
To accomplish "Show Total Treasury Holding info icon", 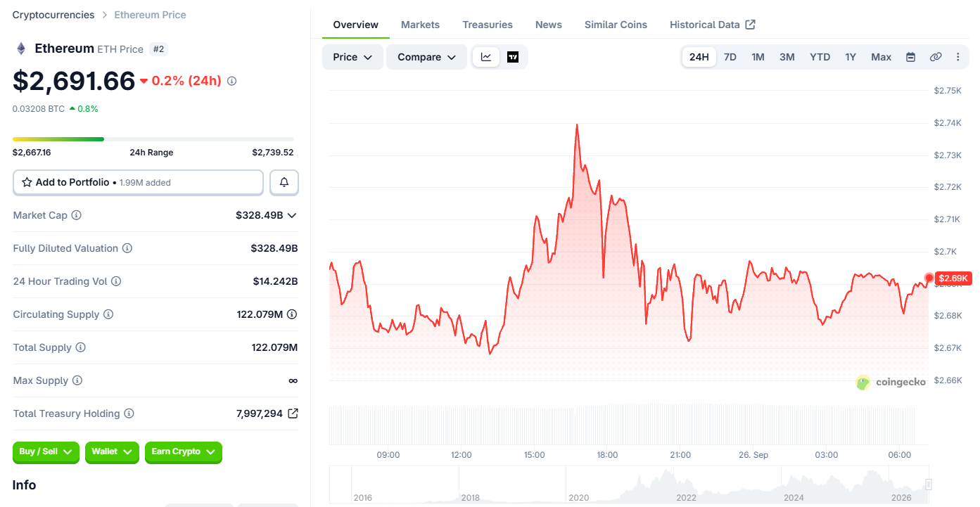I will (129, 413).
